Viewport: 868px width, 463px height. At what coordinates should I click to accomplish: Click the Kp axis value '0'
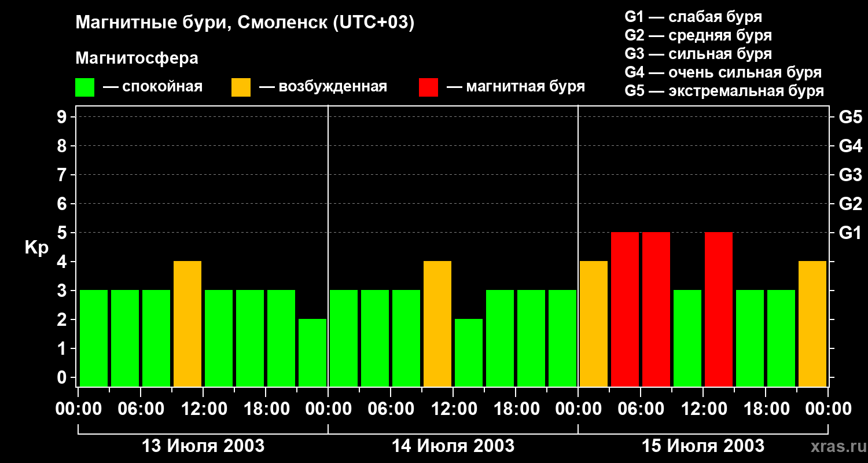tap(63, 377)
